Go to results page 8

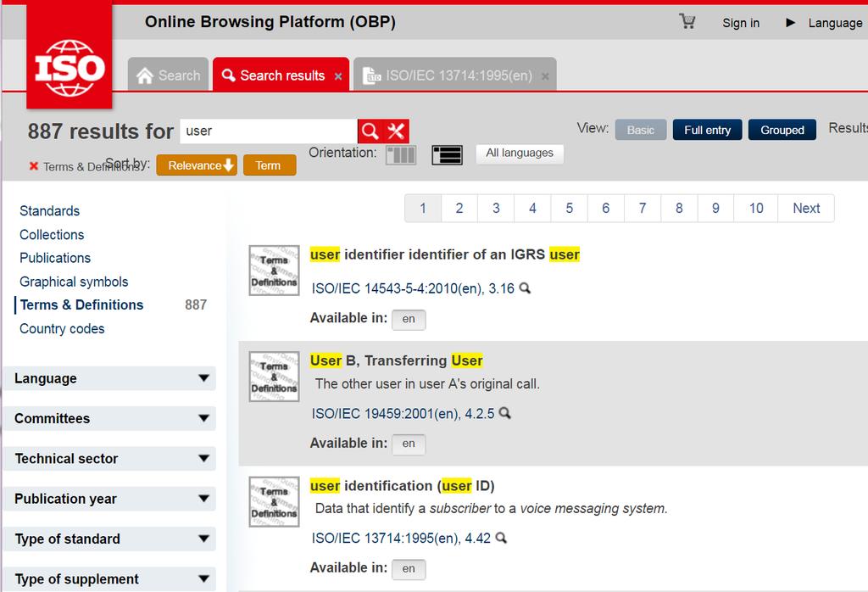(679, 209)
